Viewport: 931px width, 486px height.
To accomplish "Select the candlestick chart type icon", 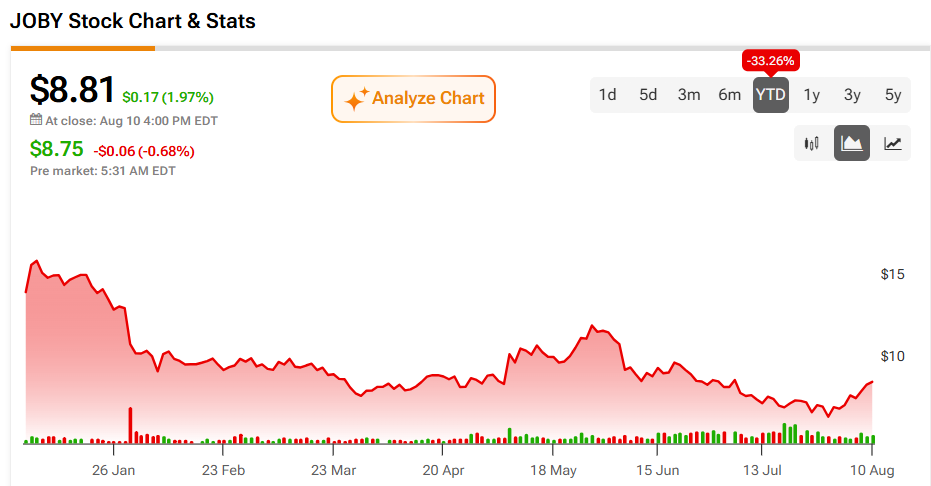I will click(812, 143).
